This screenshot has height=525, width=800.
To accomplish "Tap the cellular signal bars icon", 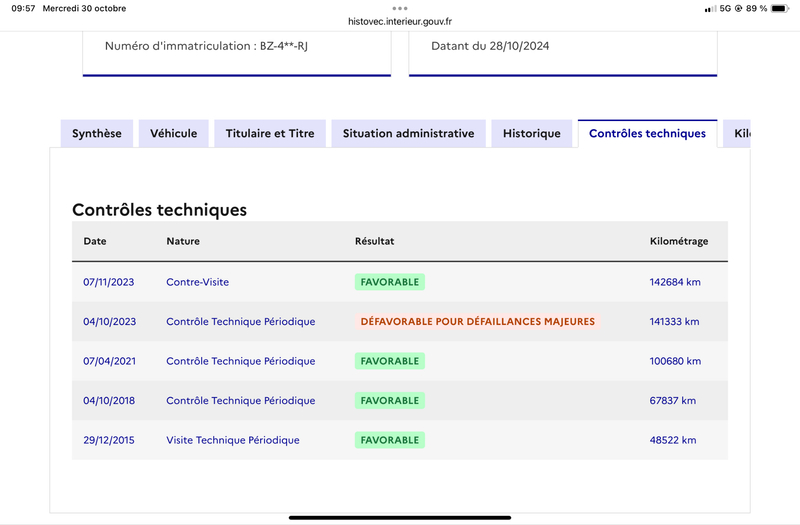I will [x=710, y=9].
